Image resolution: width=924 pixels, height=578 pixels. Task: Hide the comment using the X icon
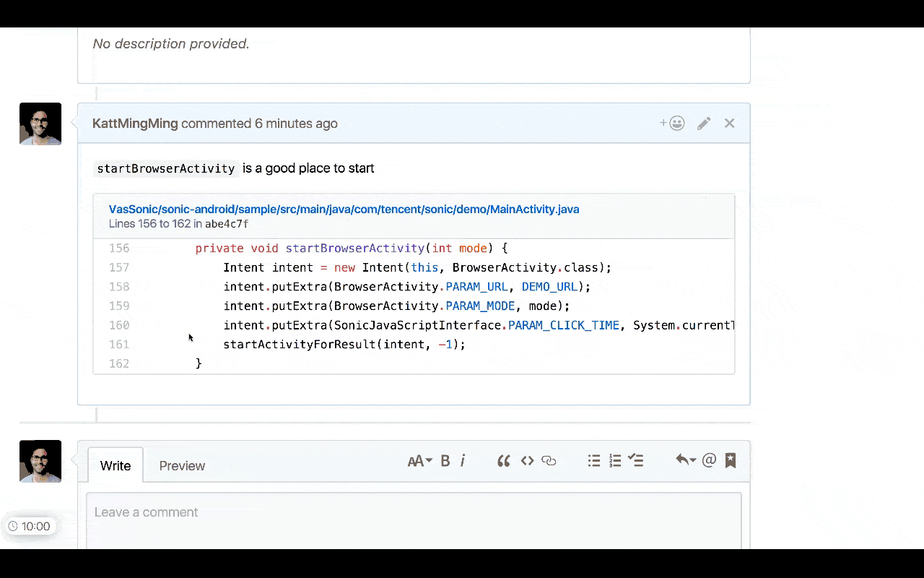(729, 123)
